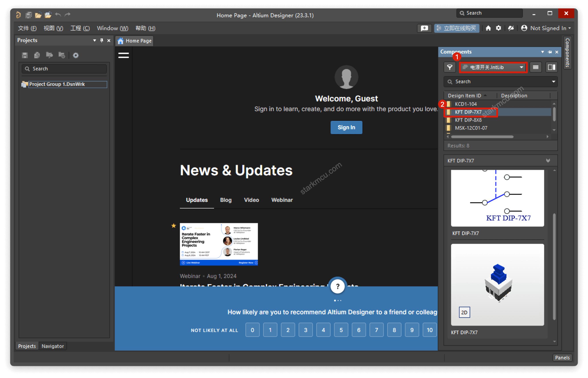The image size is (588, 378).
Task: Click the starred news item star icon
Action: [173, 226]
